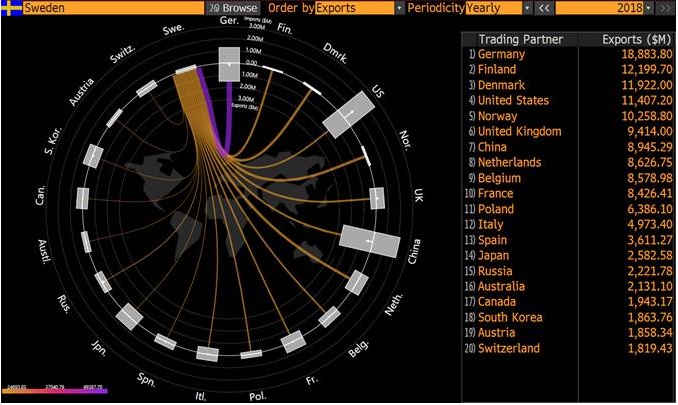
Task: Click the Exports ($M) column header
Action: 636,39
